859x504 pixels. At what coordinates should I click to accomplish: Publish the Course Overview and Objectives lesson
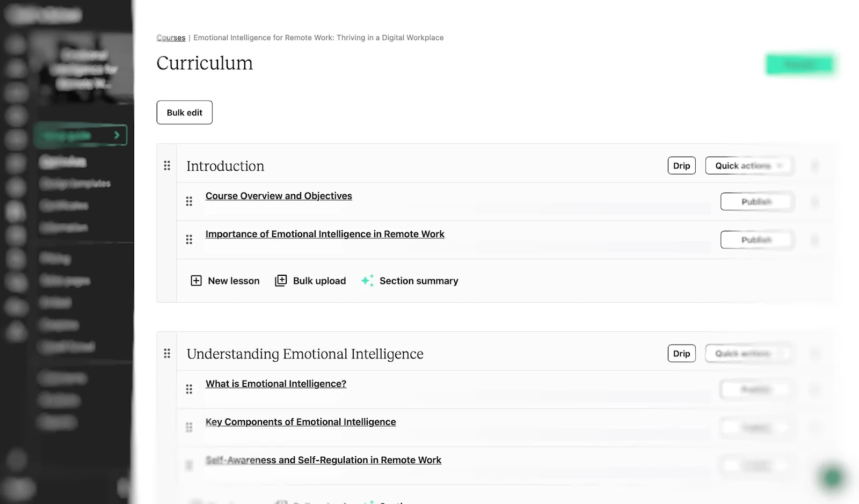[x=756, y=201]
